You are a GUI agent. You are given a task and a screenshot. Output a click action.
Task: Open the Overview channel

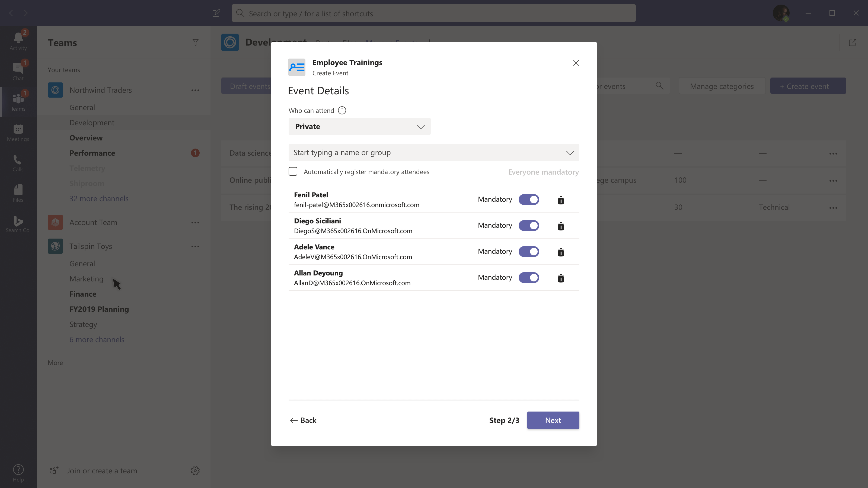coord(86,138)
